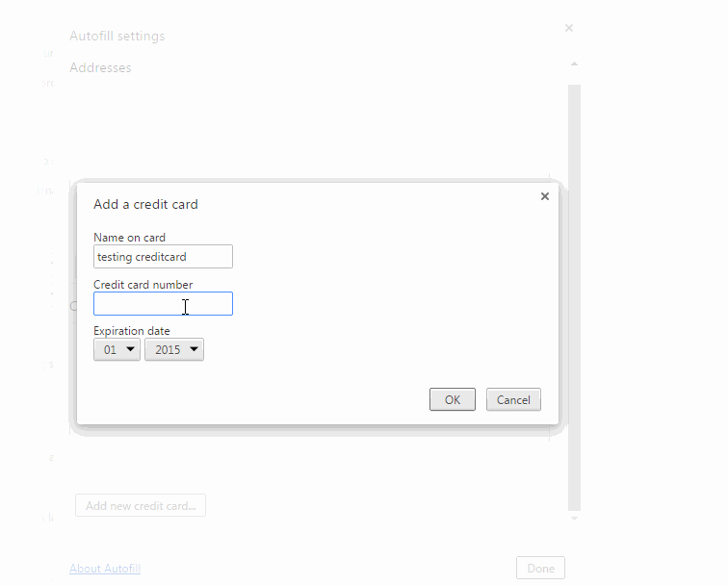The height and width of the screenshot is (585, 728).
Task: Click the Name on card label
Action: click(x=129, y=238)
